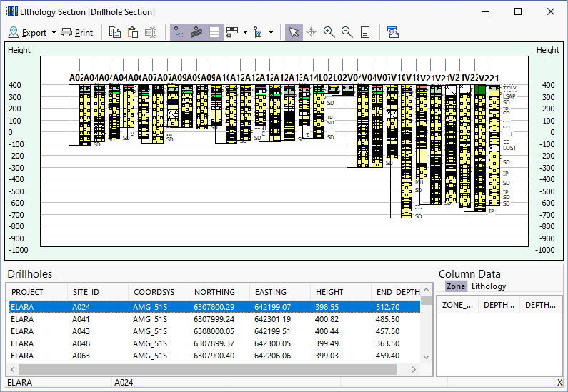Screen dimensions: 568x392
Task: Click the horizontal scroll right arrow
Action: (414, 369)
